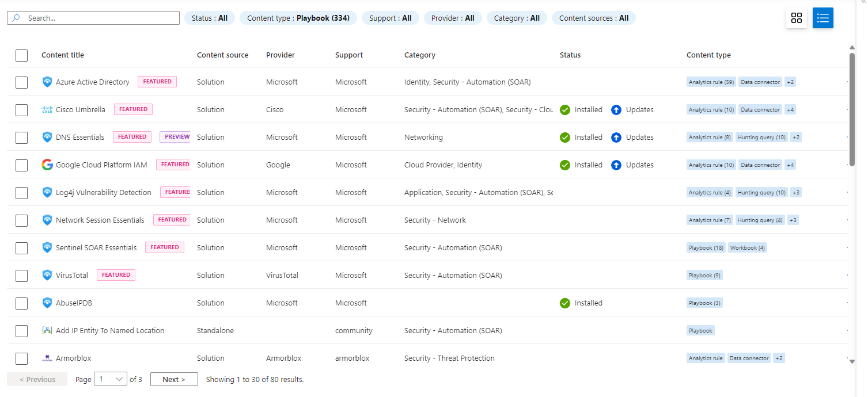868x397 pixels.
Task: Click Cisco Umbrella's green Installed checkmark icon
Action: coord(565,109)
